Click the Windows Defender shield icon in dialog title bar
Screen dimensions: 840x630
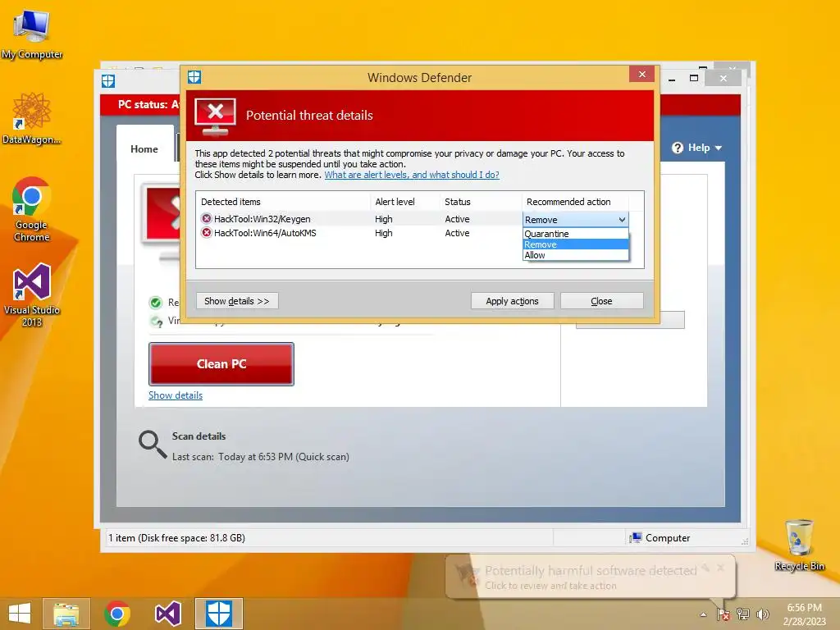(194, 77)
